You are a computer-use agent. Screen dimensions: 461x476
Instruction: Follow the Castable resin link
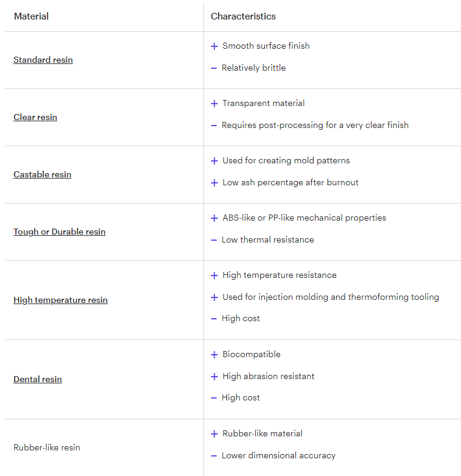(x=43, y=174)
